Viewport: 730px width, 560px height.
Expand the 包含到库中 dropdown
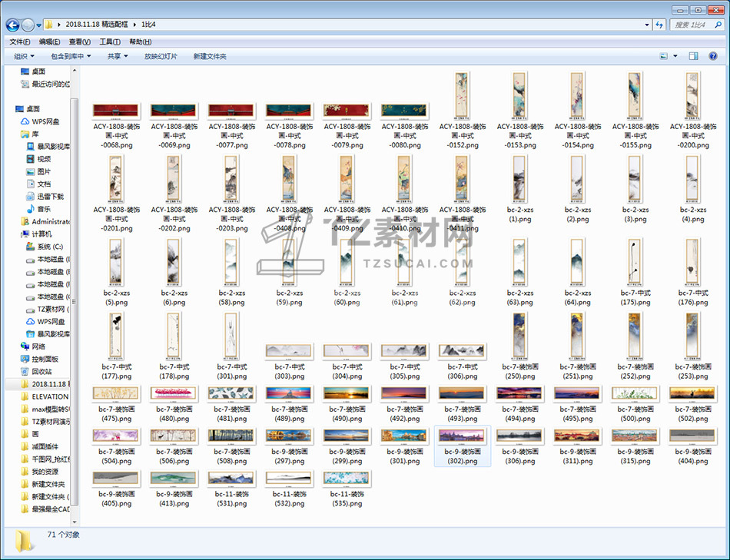pyautogui.click(x=71, y=56)
